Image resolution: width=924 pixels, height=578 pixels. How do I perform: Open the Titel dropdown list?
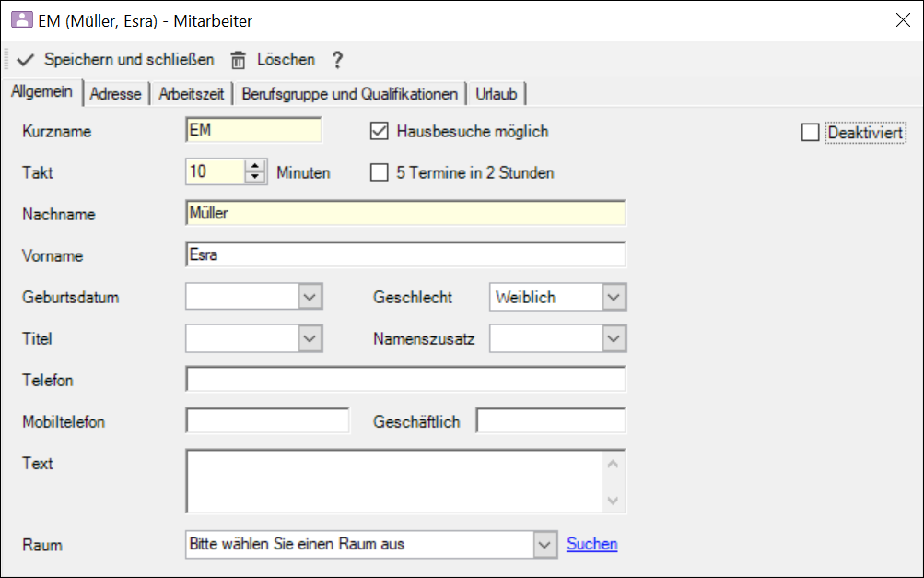click(x=310, y=338)
